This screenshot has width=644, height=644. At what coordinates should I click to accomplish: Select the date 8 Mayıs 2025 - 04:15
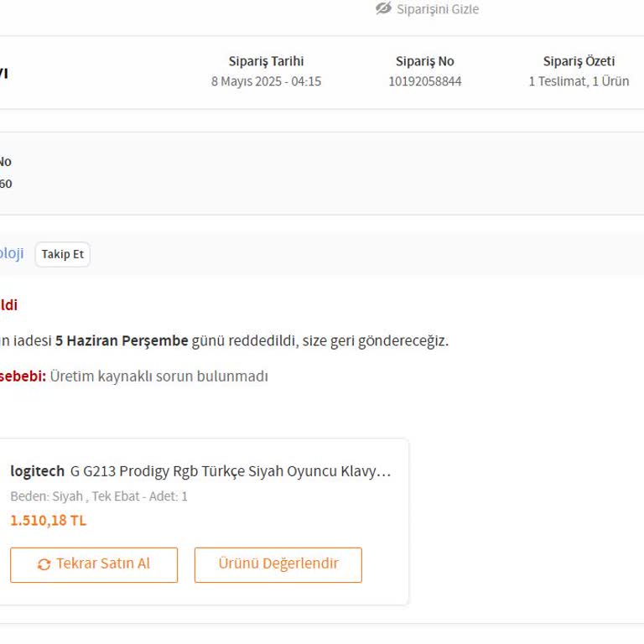point(266,81)
